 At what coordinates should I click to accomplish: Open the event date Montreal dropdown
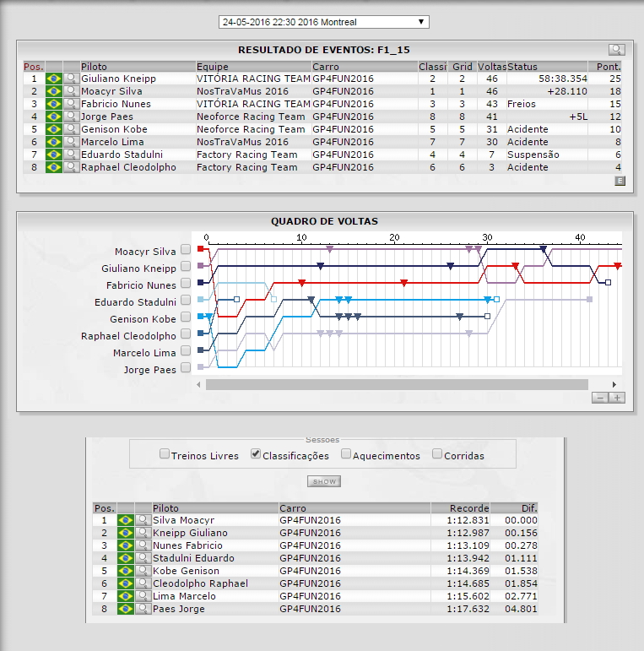tap(323, 23)
